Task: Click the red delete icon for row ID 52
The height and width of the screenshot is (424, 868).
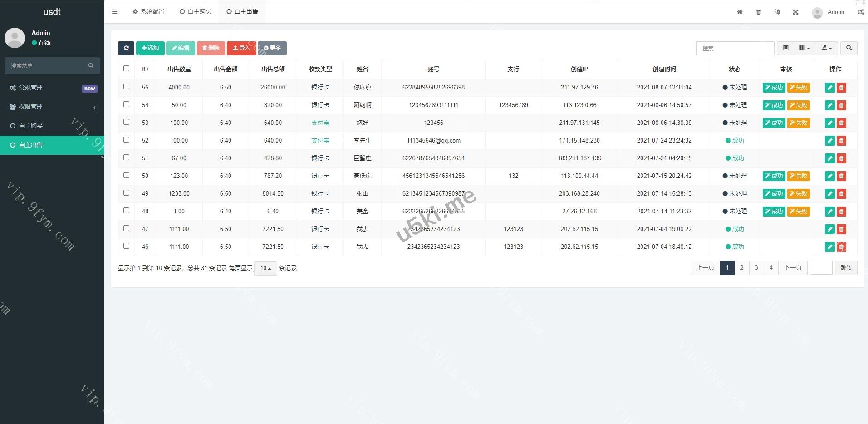Action: click(x=841, y=141)
